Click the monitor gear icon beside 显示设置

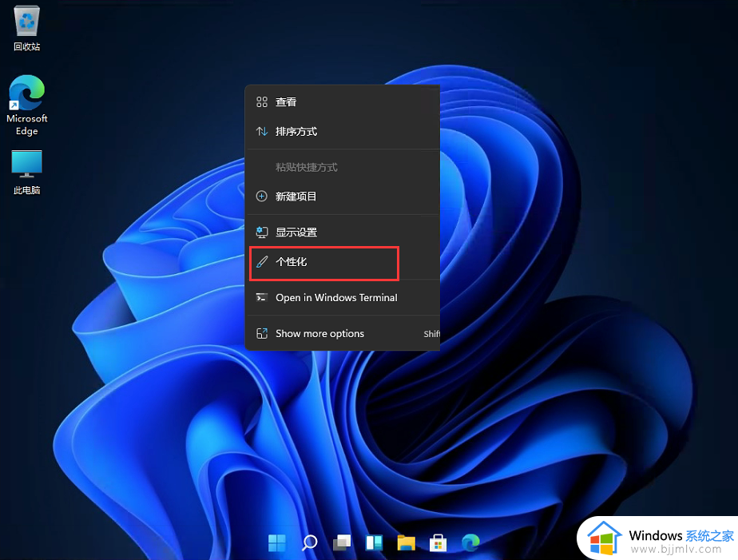[262, 232]
